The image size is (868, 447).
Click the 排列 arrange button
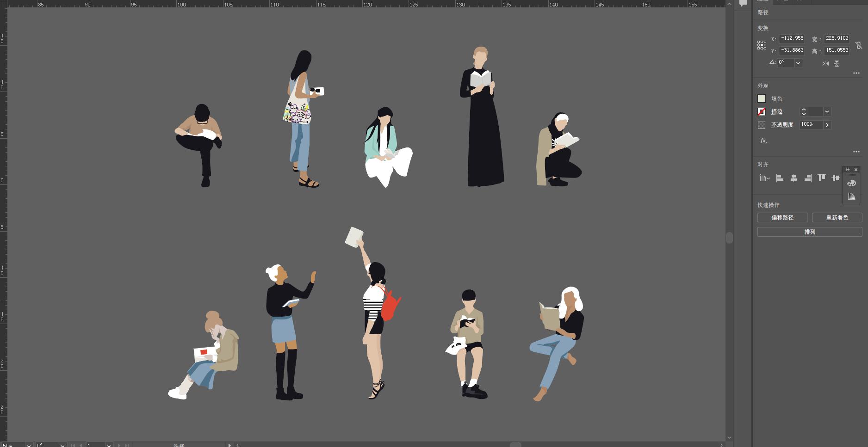(810, 232)
